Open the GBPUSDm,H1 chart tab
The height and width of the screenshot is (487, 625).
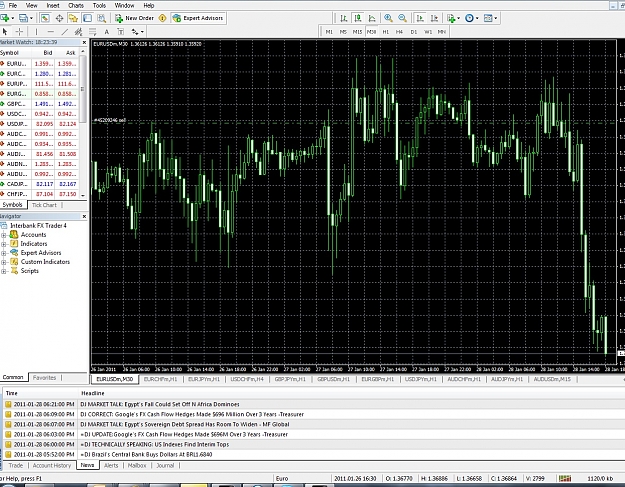point(333,379)
